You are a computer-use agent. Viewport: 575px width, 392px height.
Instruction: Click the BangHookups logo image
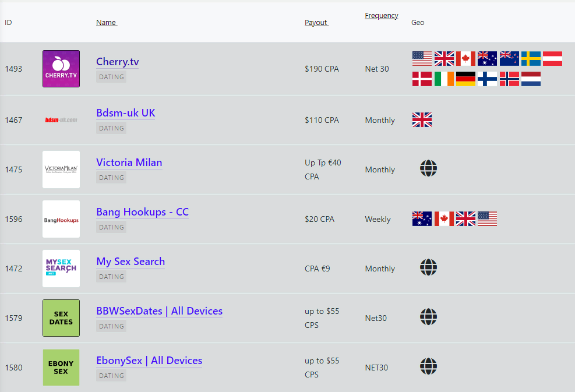61,219
